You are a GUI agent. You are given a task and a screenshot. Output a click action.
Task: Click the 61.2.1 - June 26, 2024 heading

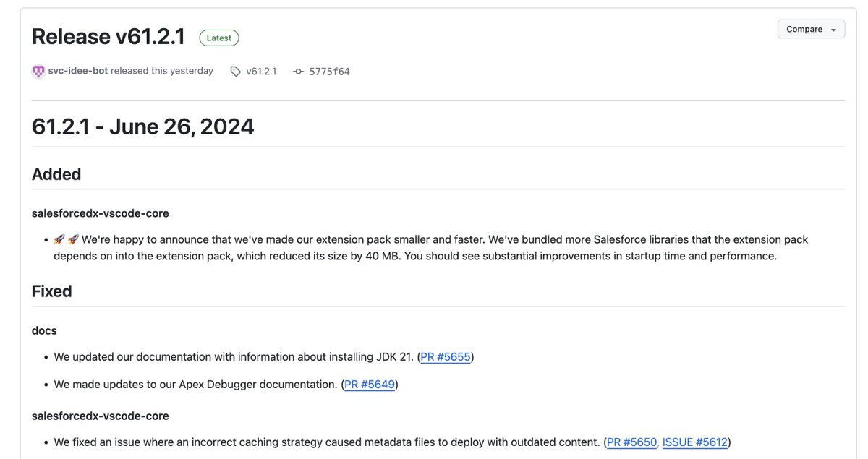pos(142,126)
